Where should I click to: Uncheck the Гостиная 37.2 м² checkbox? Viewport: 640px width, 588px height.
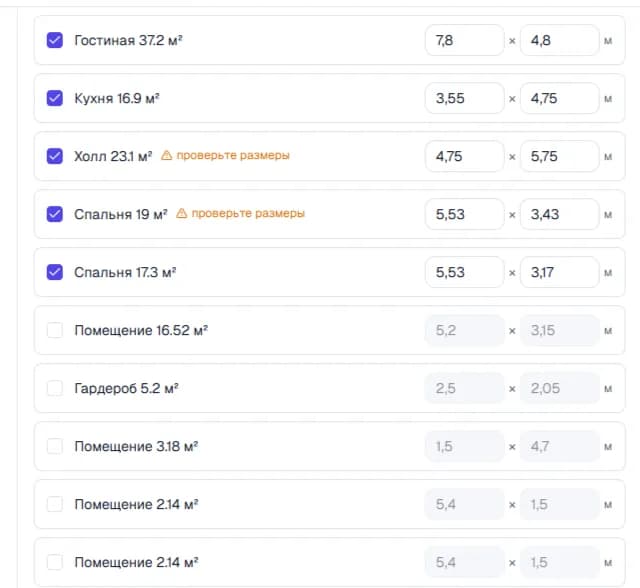pos(55,40)
